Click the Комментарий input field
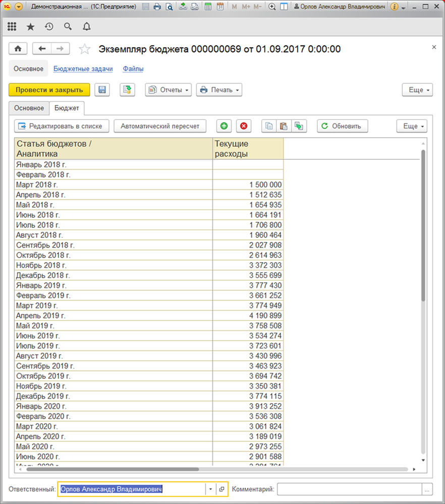This screenshot has height=504, width=445. tap(350, 489)
